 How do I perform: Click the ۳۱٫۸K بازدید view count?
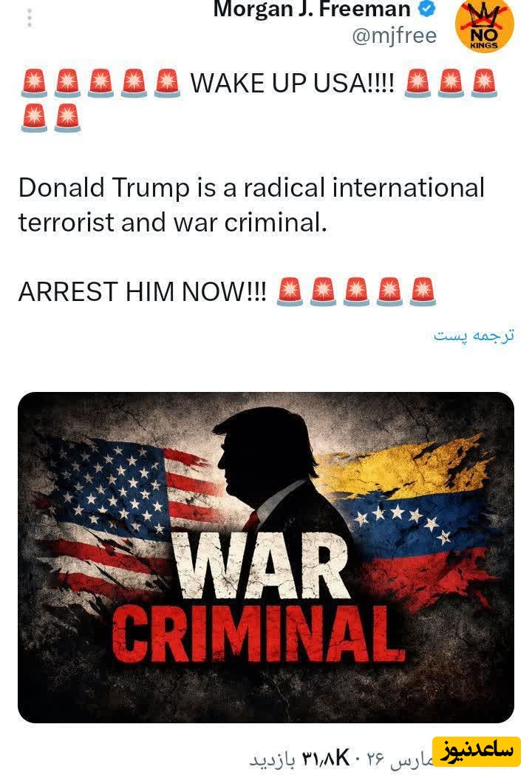299,757
